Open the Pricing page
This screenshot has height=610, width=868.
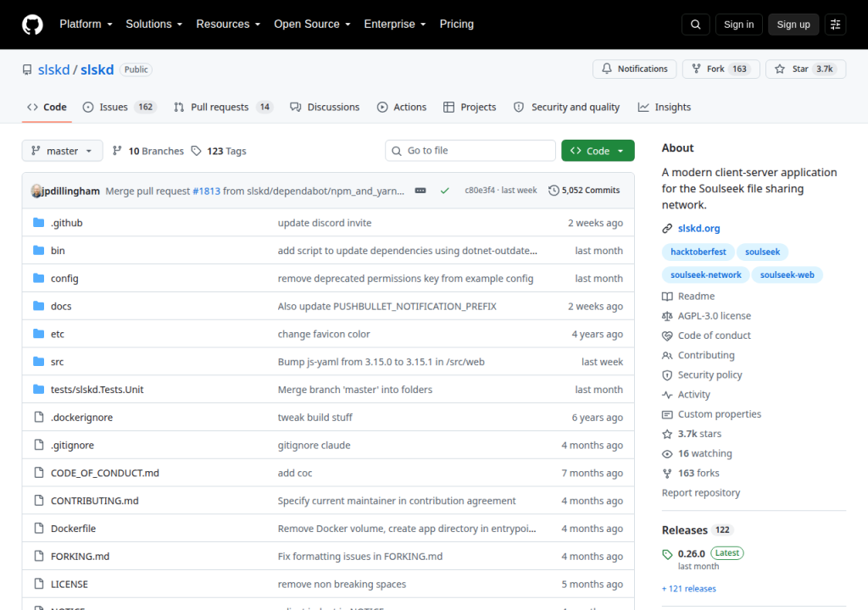click(457, 25)
